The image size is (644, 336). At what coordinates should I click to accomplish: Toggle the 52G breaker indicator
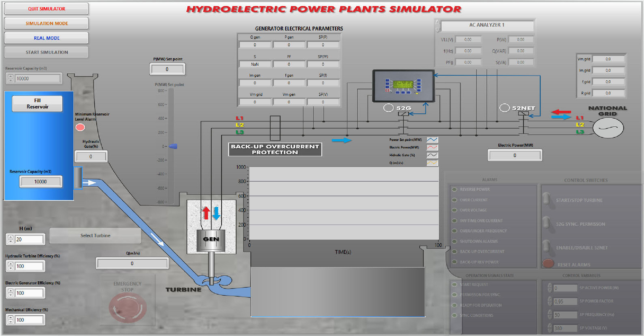388,108
